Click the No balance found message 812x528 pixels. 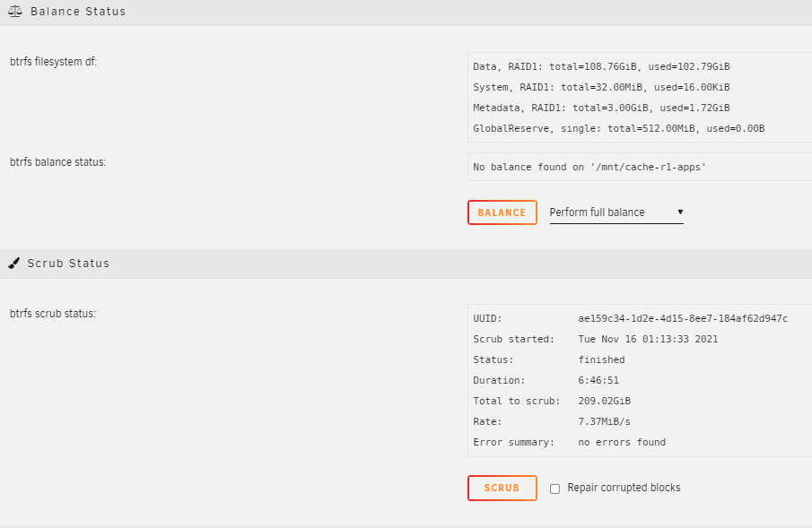(x=589, y=168)
